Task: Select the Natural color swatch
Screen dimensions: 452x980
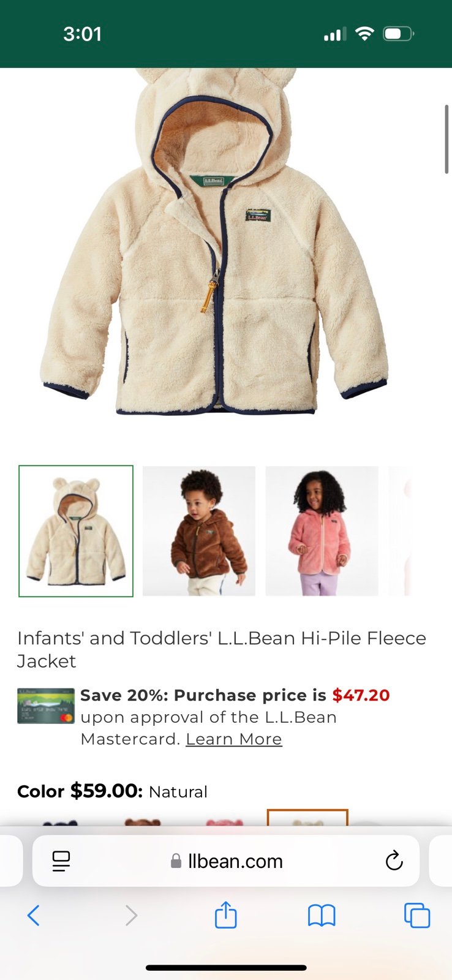Action: 307,818
